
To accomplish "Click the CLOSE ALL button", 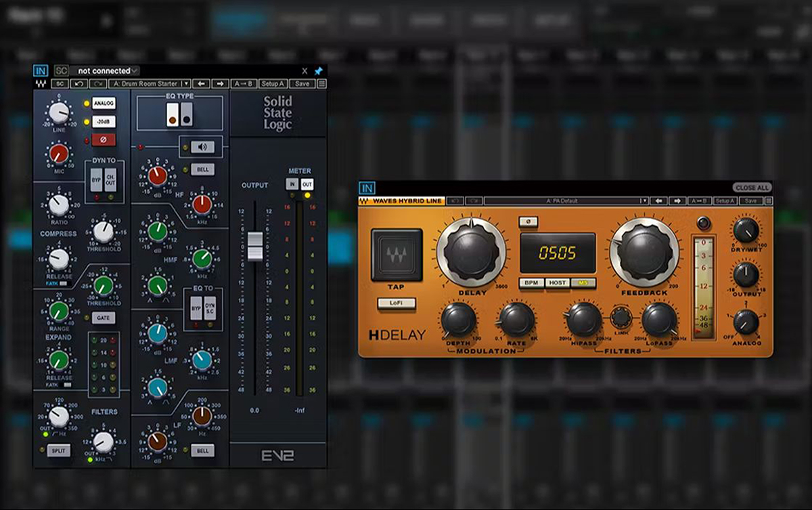I will pos(752,188).
